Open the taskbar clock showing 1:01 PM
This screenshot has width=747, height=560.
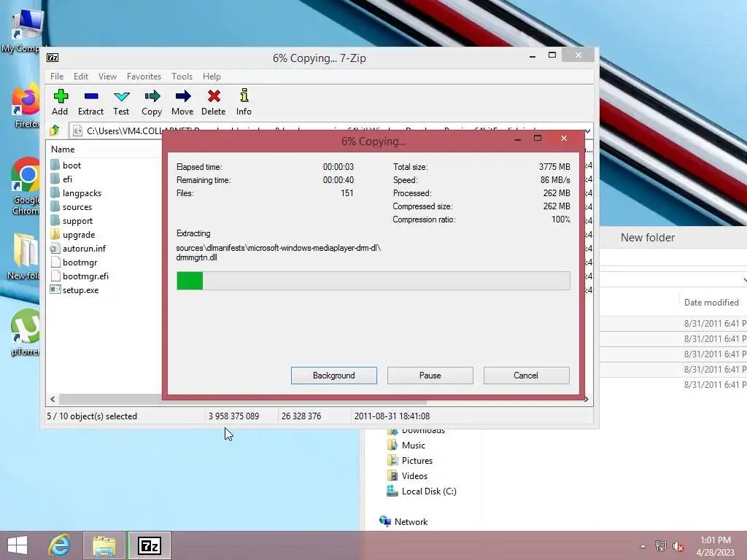point(715,546)
